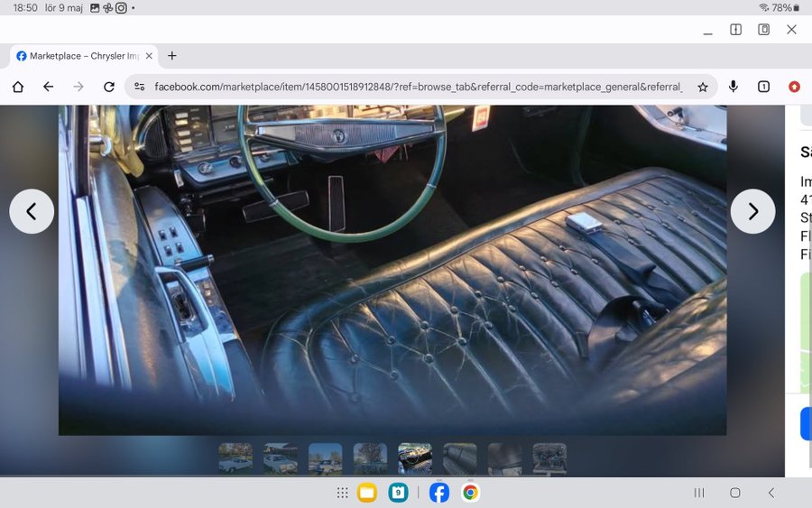Open the first listing photo thumbnail

point(235,458)
